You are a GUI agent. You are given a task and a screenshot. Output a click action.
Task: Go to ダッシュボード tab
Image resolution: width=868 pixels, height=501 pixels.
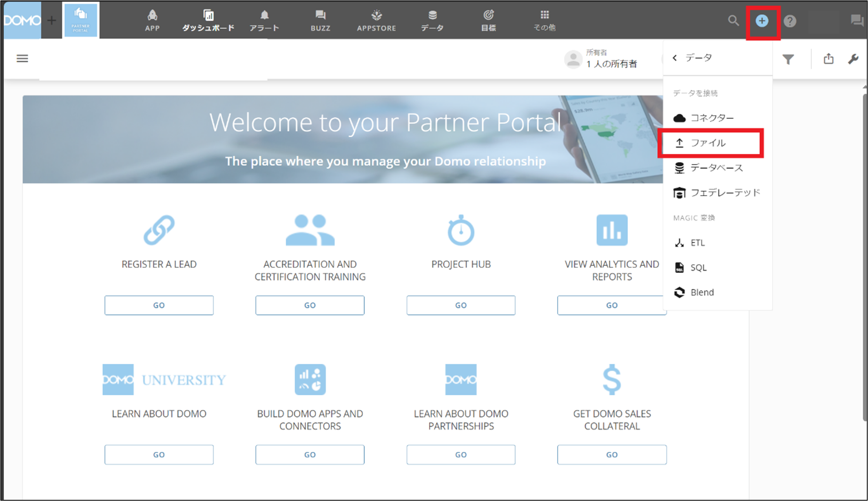point(208,20)
